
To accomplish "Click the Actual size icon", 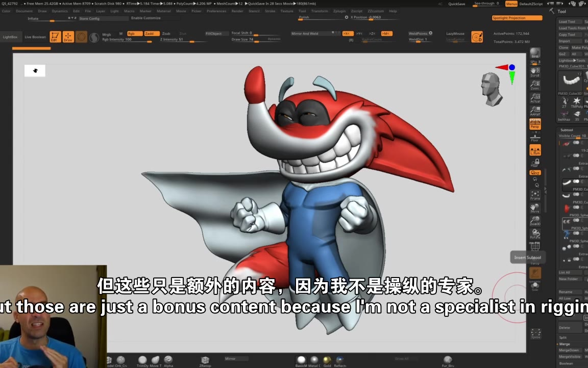I will [535, 98].
